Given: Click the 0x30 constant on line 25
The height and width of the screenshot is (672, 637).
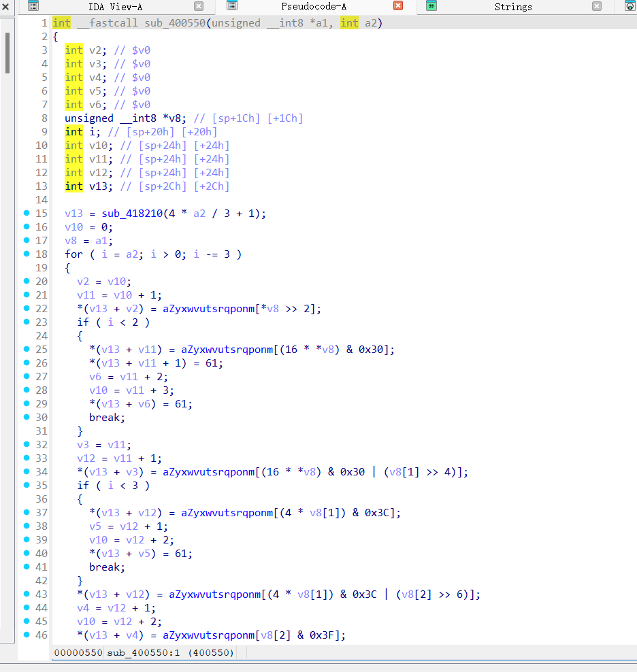Looking at the screenshot, I should tap(371, 350).
